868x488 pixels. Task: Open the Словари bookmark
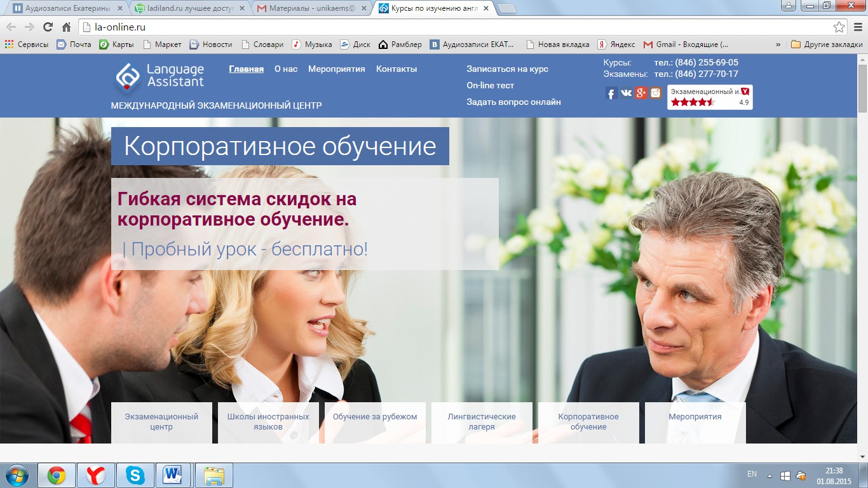[x=262, y=44]
